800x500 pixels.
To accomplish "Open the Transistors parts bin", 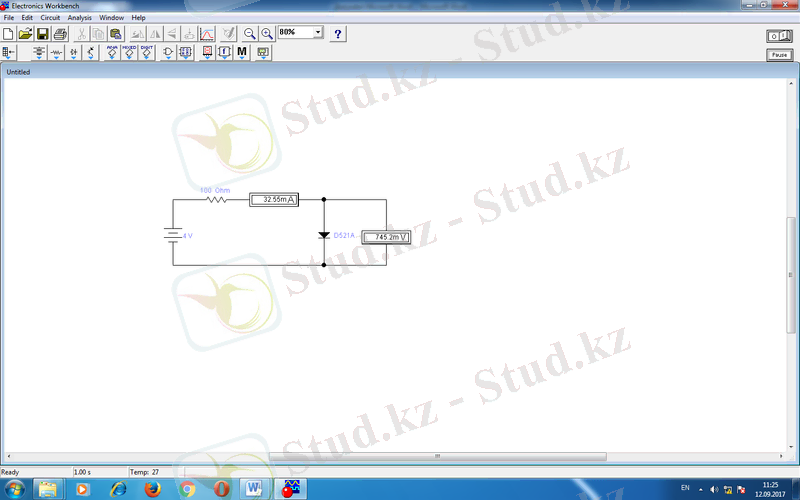I will pyautogui.click(x=90, y=52).
